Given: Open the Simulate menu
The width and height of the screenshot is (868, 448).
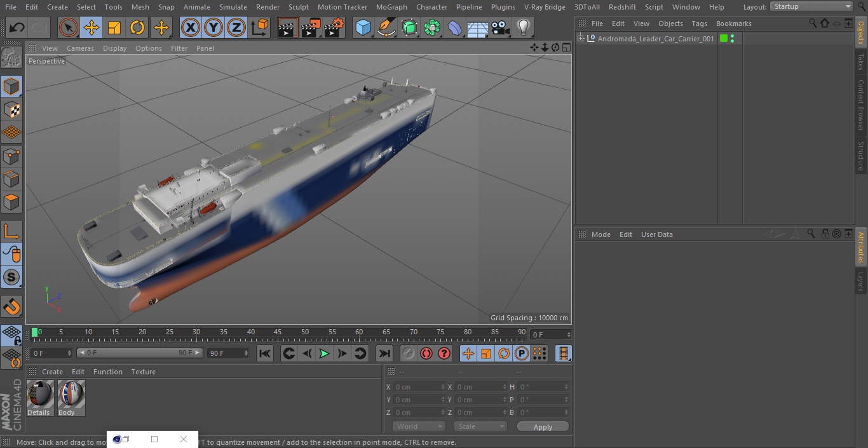Looking at the screenshot, I should (x=233, y=7).
